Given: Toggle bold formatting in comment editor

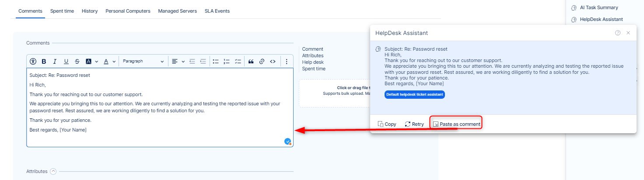Looking at the screenshot, I should [44, 62].
